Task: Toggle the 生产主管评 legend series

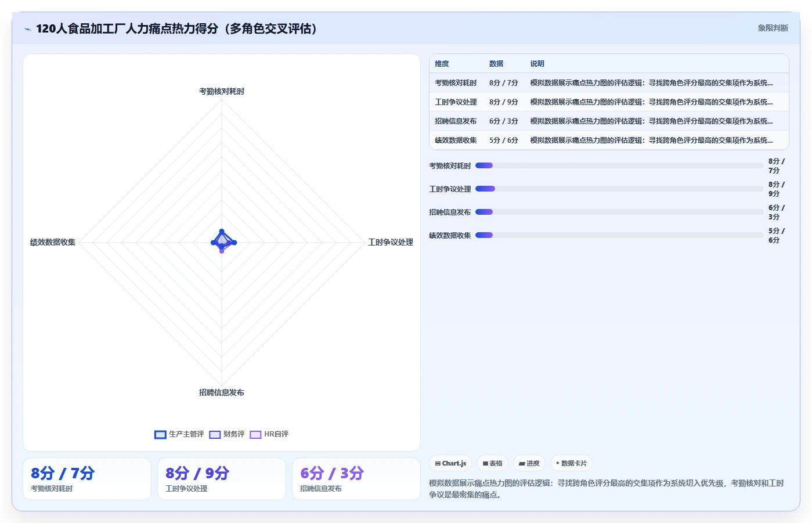Action: [x=179, y=434]
